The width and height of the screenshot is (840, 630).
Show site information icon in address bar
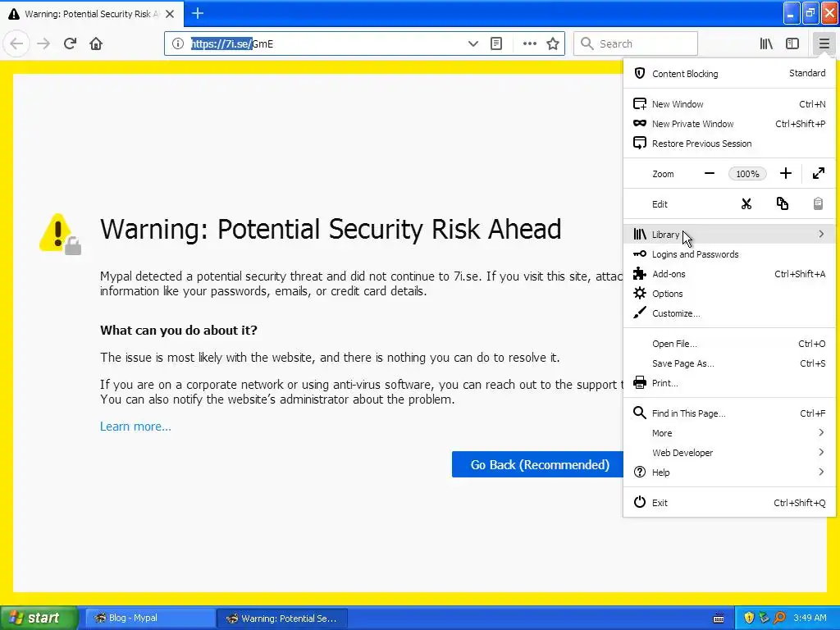pyautogui.click(x=178, y=43)
